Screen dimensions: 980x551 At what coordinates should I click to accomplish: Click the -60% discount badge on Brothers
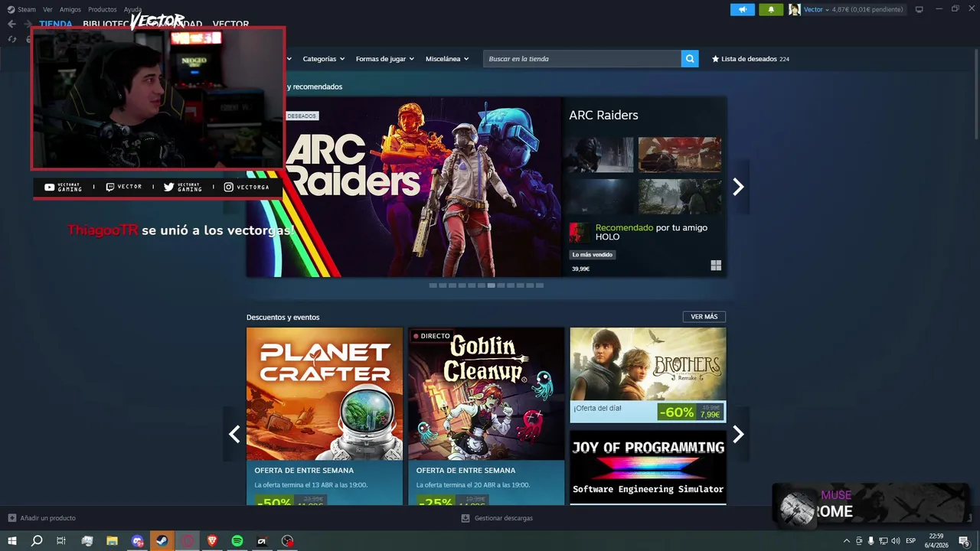677,412
